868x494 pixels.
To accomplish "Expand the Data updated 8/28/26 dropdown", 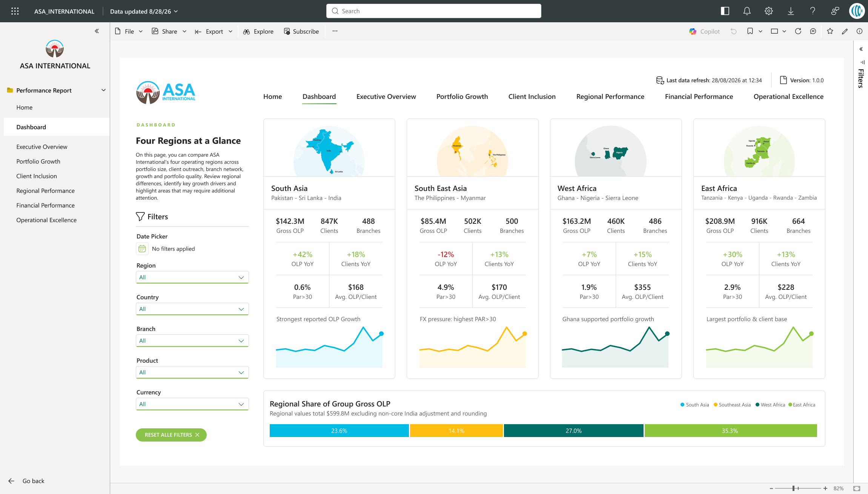I will point(144,11).
